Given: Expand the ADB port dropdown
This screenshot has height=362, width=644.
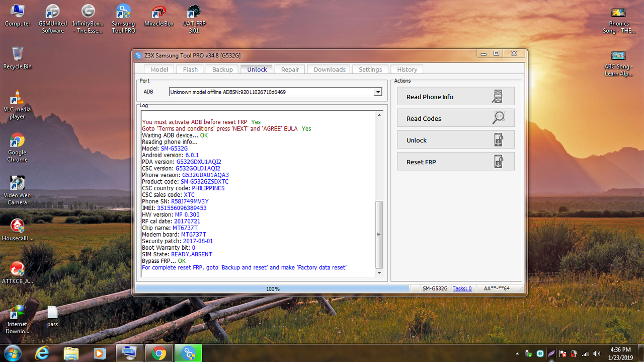Looking at the screenshot, I should click(x=378, y=92).
